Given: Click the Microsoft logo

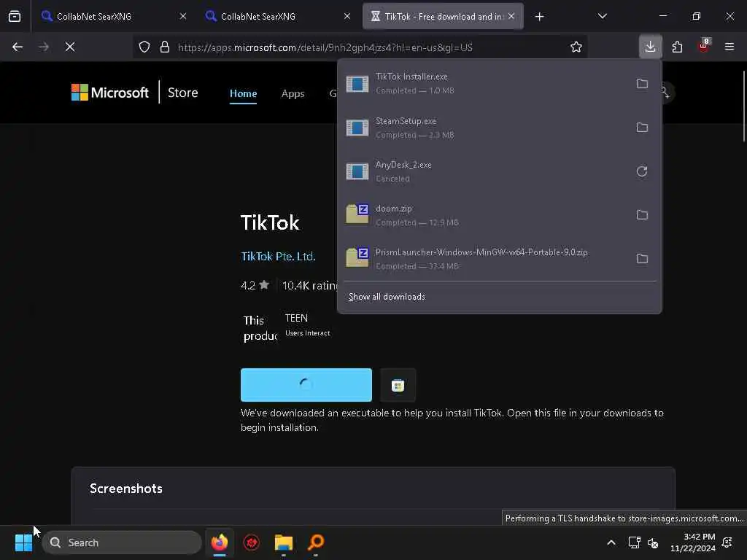Looking at the screenshot, I should [110, 93].
